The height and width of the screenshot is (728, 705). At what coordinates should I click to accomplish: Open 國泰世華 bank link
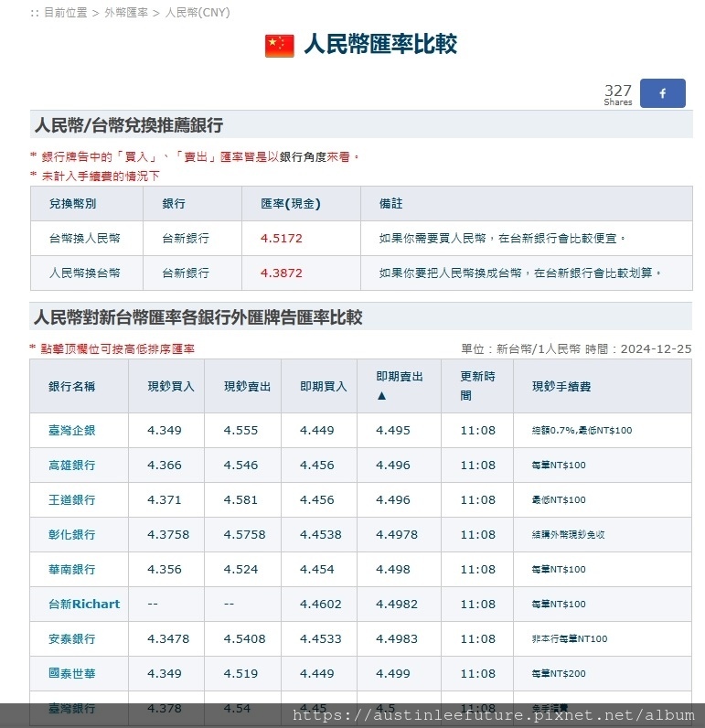pos(72,674)
